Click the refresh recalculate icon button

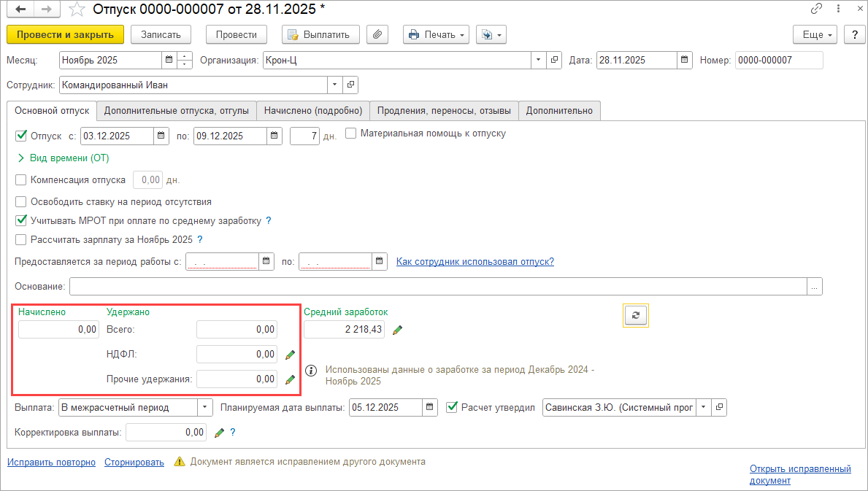click(x=635, y=315)
